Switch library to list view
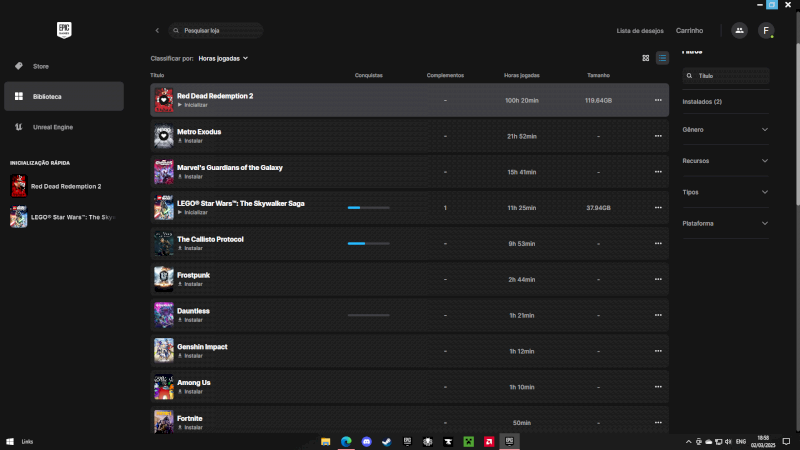The height and width of the screenshot is (450, 800). (662, 59)
